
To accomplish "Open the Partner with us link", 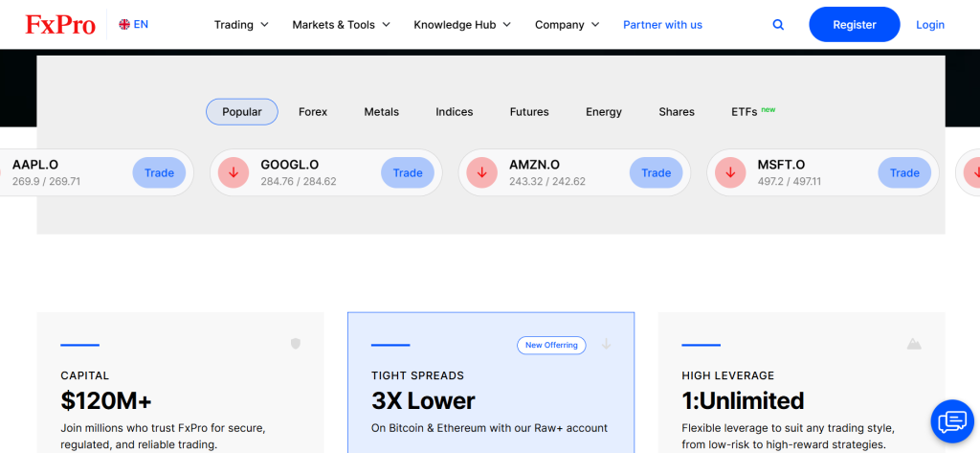I will click(662, 25).
